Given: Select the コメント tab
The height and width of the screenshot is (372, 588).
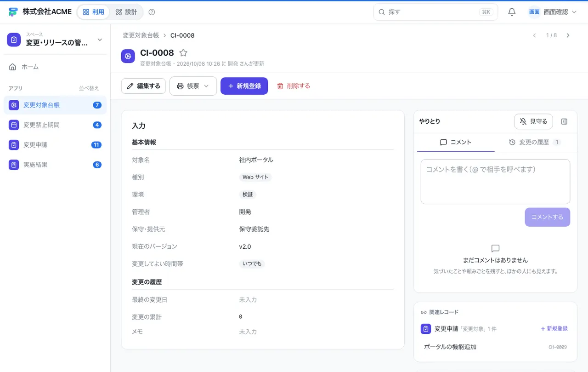Looking at the screenshot, I should click(x=456, y=143).
